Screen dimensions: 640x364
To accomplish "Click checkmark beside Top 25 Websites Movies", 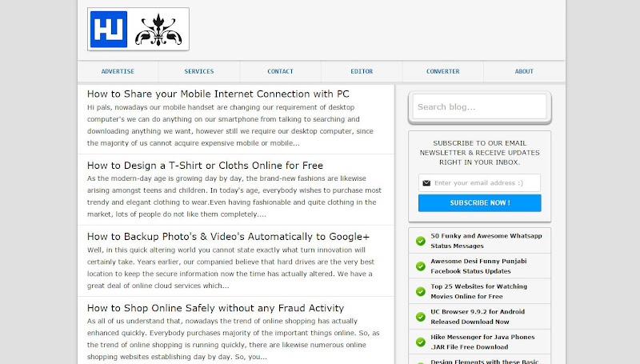I will click(x=421, y=291).
